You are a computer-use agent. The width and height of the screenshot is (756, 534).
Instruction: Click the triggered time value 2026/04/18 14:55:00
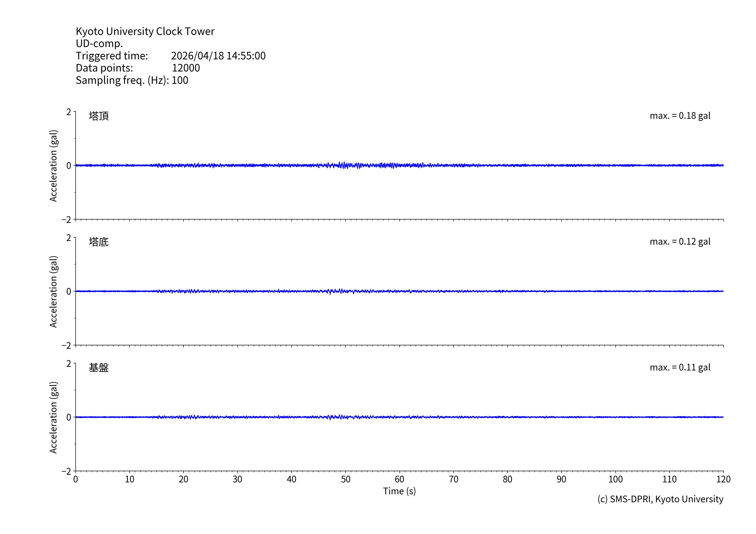(x=218, y=56)
